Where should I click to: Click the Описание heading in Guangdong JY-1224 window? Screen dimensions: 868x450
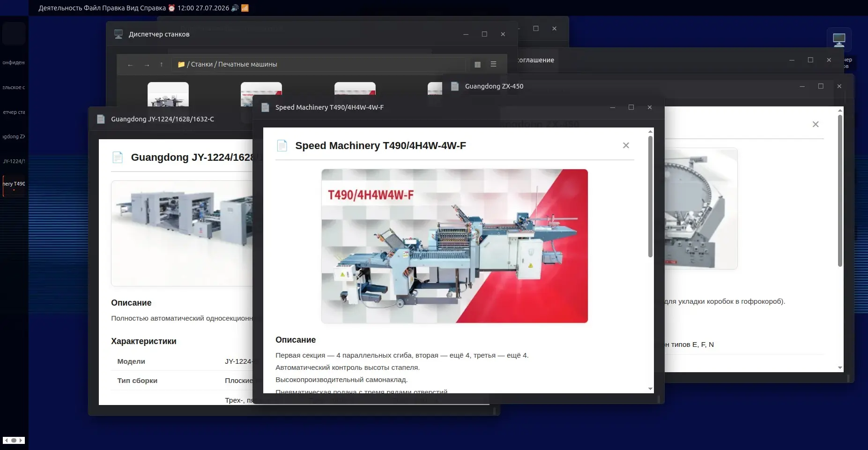pos(131,303)
